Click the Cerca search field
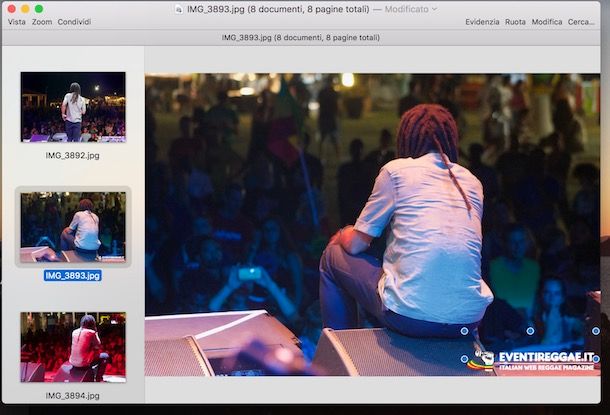 [581, 22]
